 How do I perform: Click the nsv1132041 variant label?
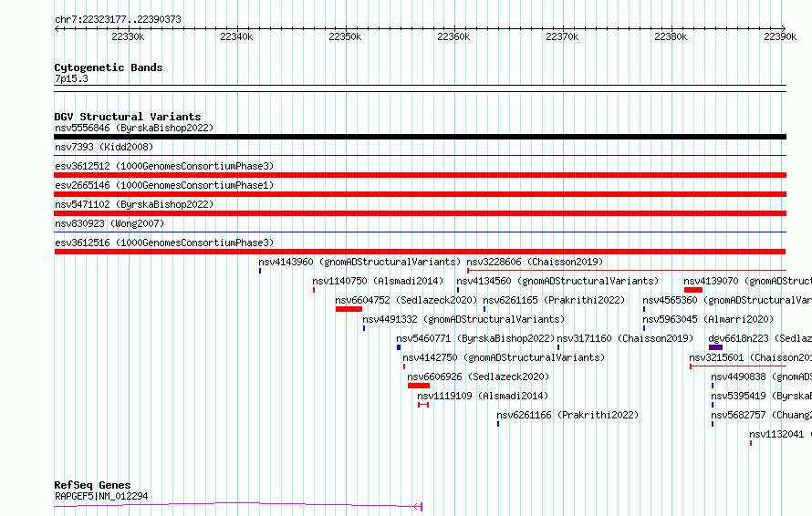coord(780,434)
